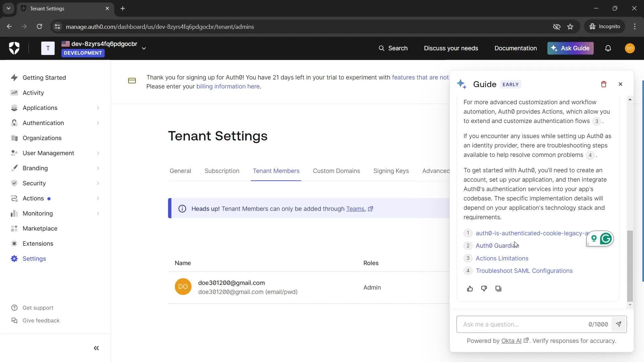This screenshot has width=644, height=362.
Task: Switch to the Signing Keys tab
Action: 391,171
